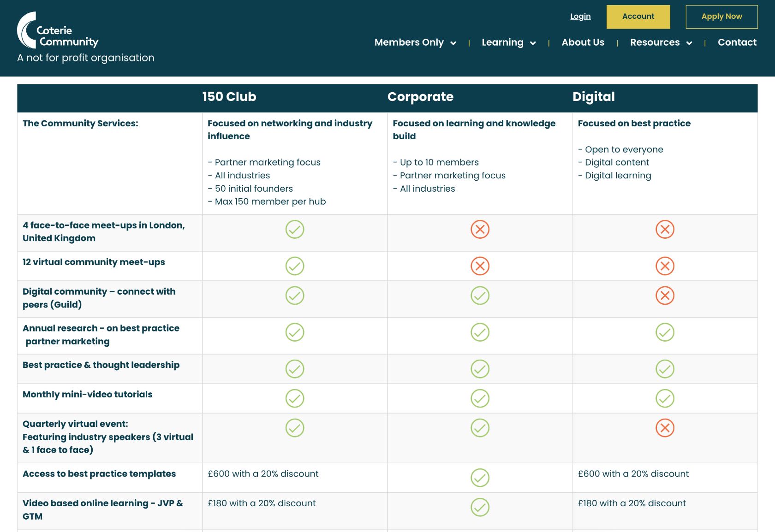
Task: Click 'The Community Services:' row label
Action: [80, 123]
